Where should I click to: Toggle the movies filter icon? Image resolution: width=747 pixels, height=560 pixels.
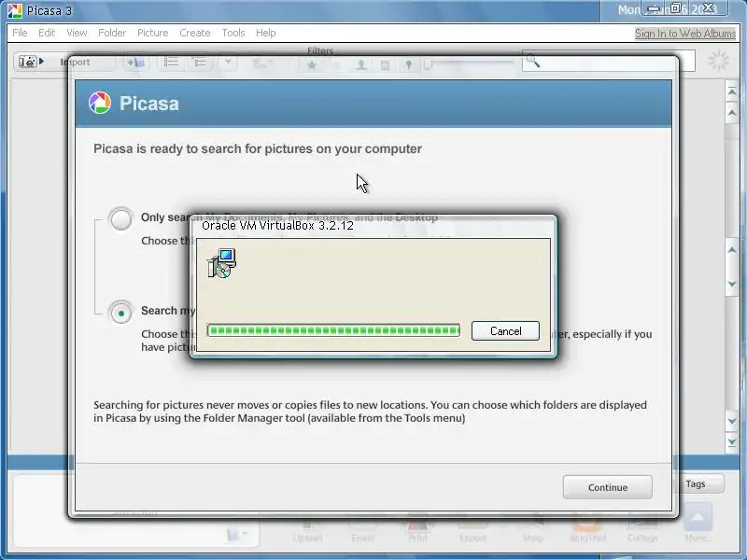click(x=385, y=64)
